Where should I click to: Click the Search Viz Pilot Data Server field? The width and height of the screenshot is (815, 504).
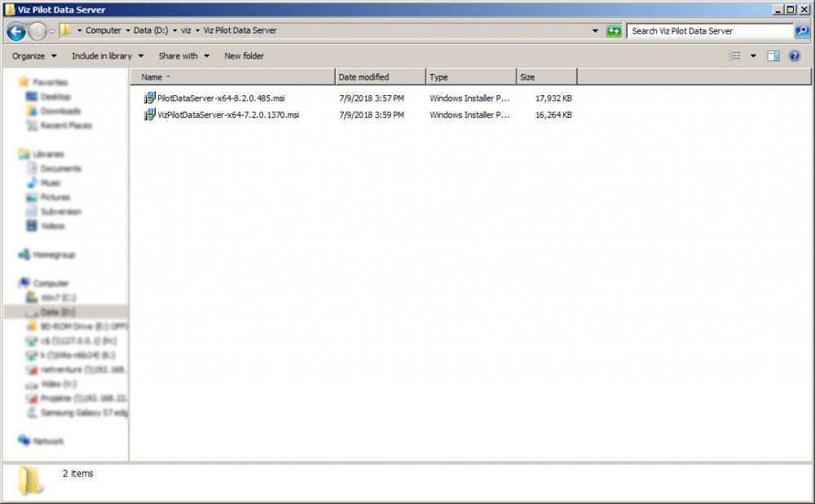pyautogui.click(x=709, y=31)
